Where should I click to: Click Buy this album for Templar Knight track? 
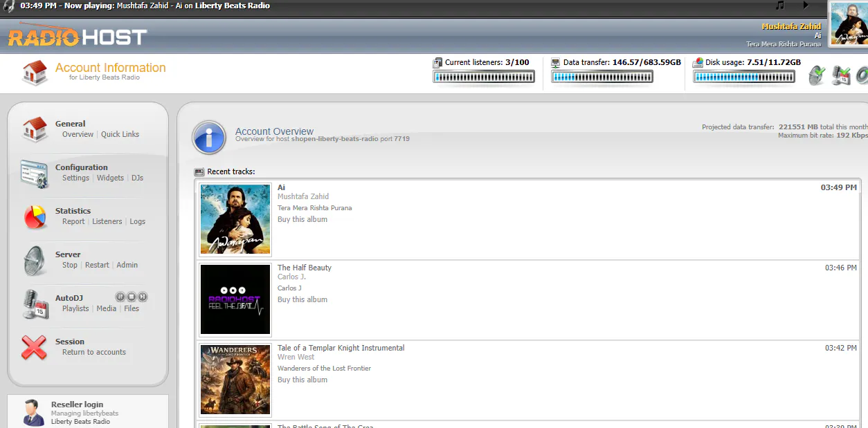pyautogui.click(x=302, y=380)
